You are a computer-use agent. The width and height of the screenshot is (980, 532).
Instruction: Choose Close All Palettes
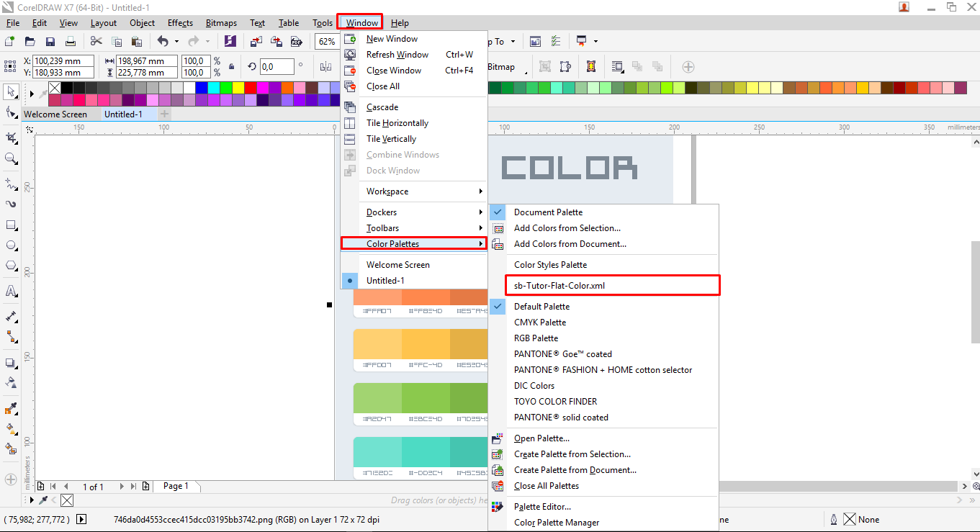click(547, 486)
